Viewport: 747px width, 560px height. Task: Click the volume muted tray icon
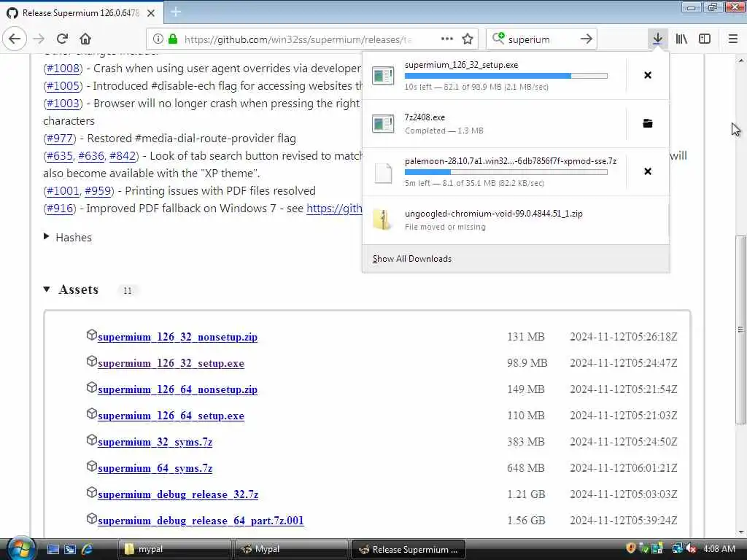pyautogui.click(x=691, y=548)
